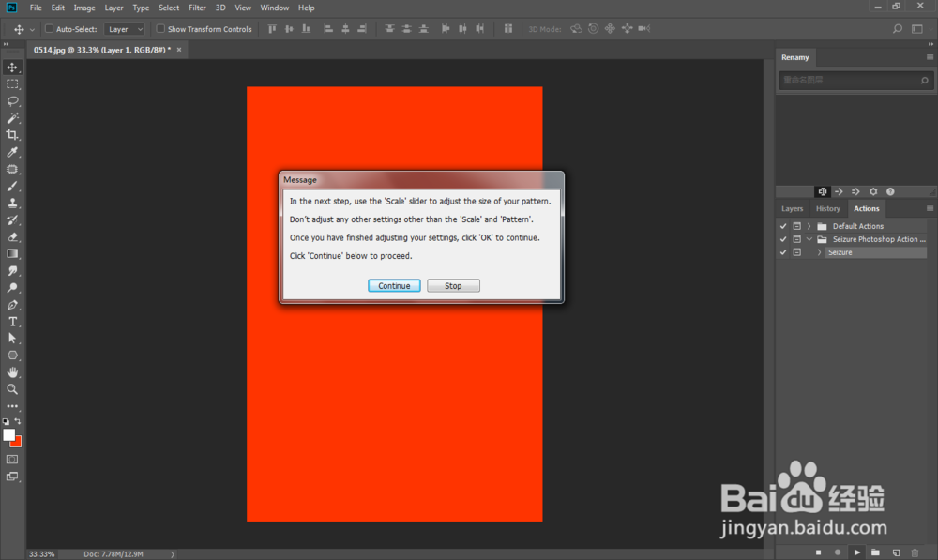The image size is (938, 560).
Task: Toggle checkmark for Seizure action
Action: coord(783,252)
